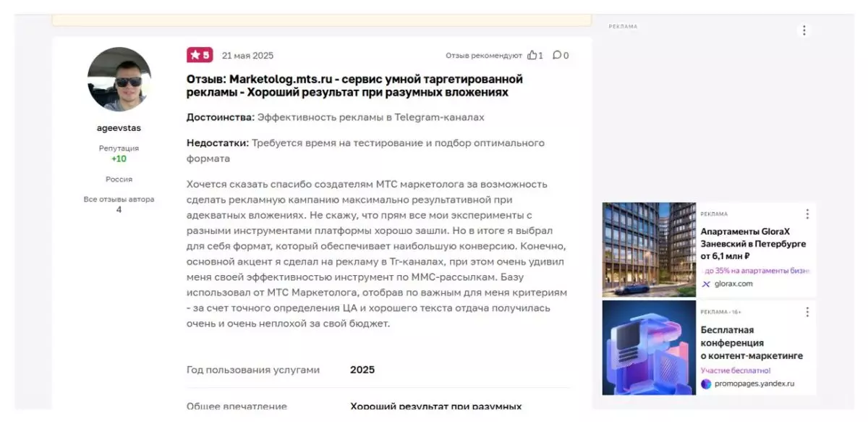
Task: Click the country label Россия
Action: (x=119, y=179)
